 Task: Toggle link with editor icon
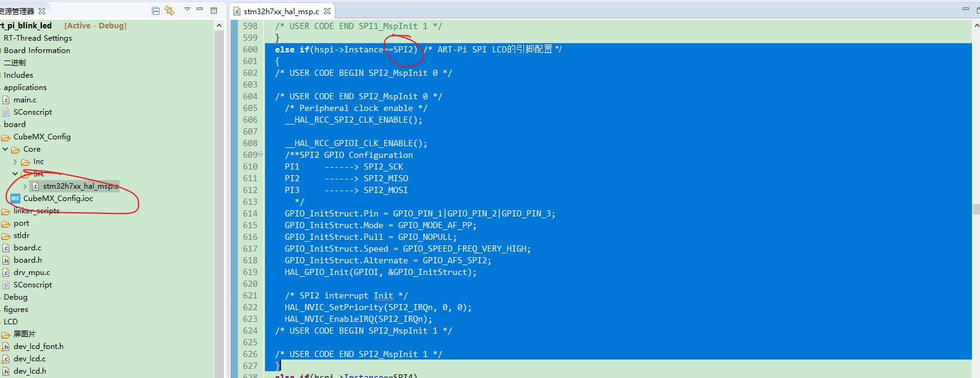pyautogui.click(x=169, y=10)
